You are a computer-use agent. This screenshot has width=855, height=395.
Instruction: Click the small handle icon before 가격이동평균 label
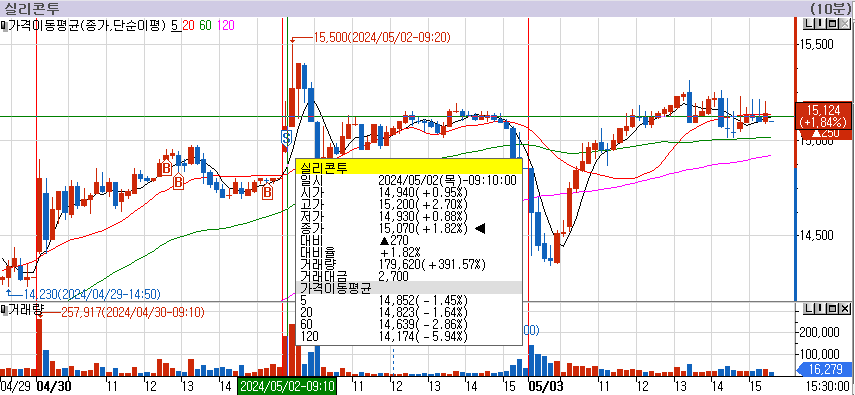pyautogui.click(x=3, y=25)
